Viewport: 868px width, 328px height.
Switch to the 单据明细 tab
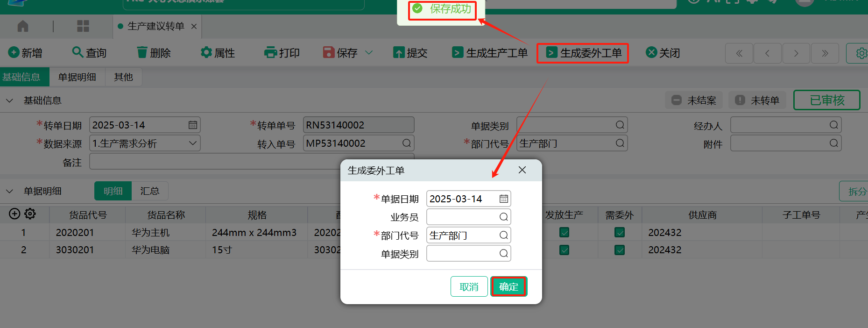(x=77, y=77)
